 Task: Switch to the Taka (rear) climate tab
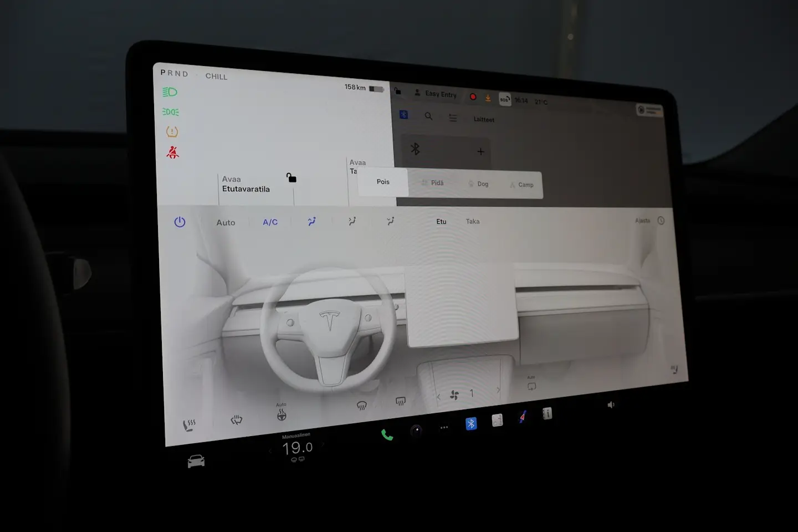(473, 222)
